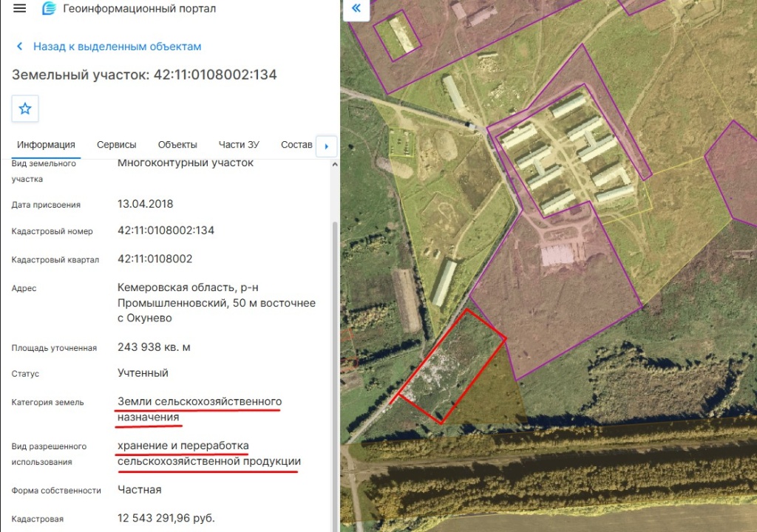The image size is (757, 532).
Task: Add parcel to favorites with star icon
Action: 25,109
